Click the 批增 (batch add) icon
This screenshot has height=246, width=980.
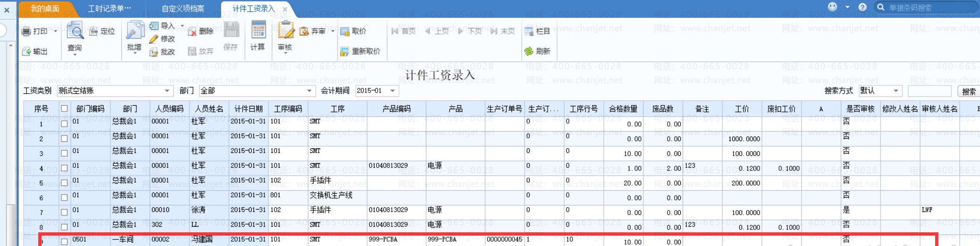[135, 30]
